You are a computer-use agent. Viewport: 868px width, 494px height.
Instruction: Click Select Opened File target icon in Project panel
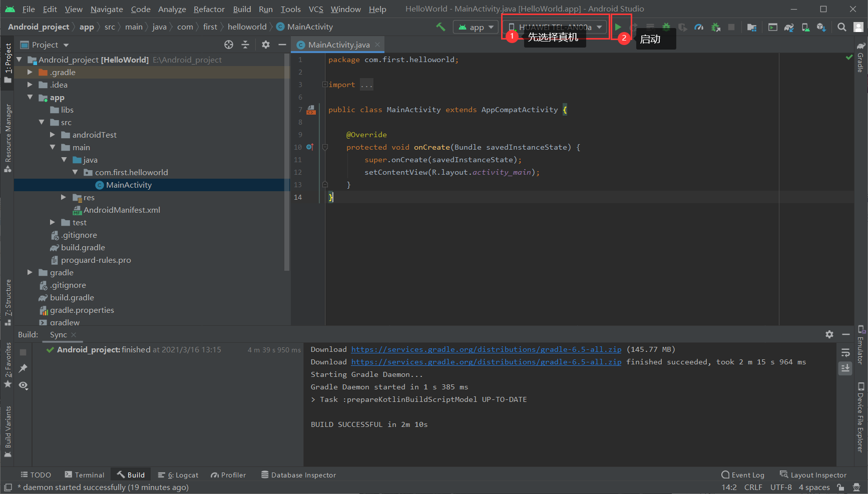[x=229, y=45]
